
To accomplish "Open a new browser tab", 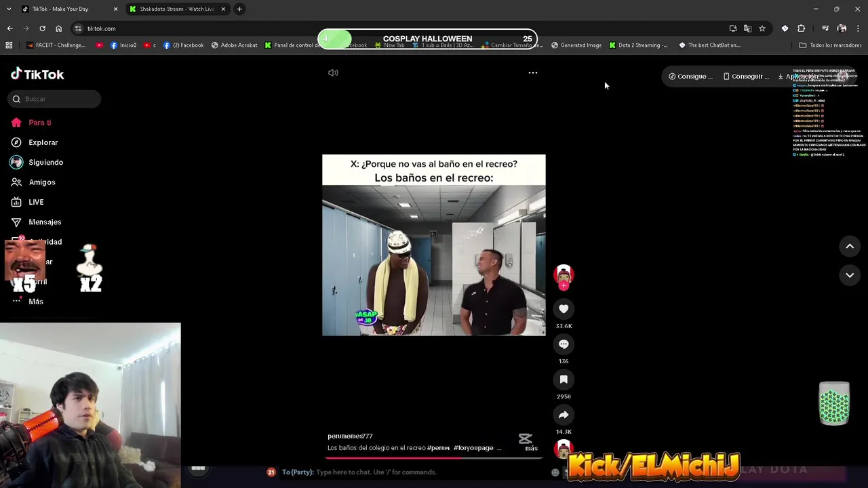I will pos(239,9).
